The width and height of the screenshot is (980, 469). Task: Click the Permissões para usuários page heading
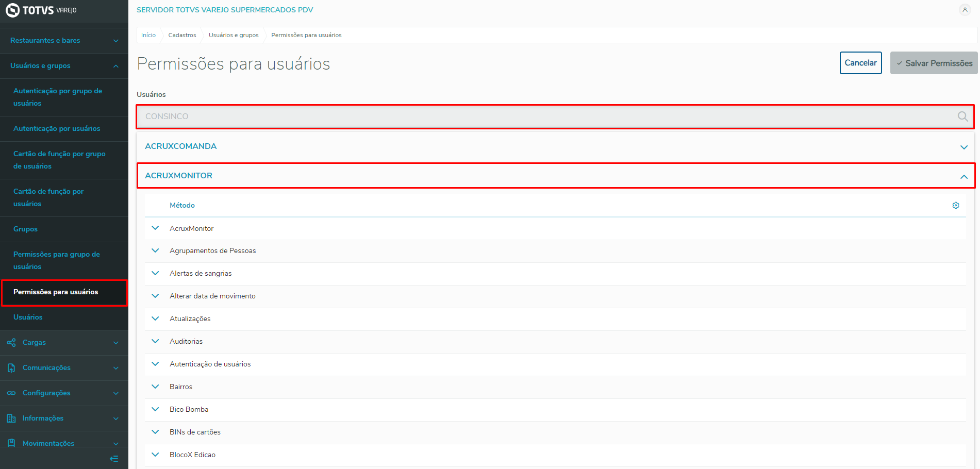(x=234, y=64)
